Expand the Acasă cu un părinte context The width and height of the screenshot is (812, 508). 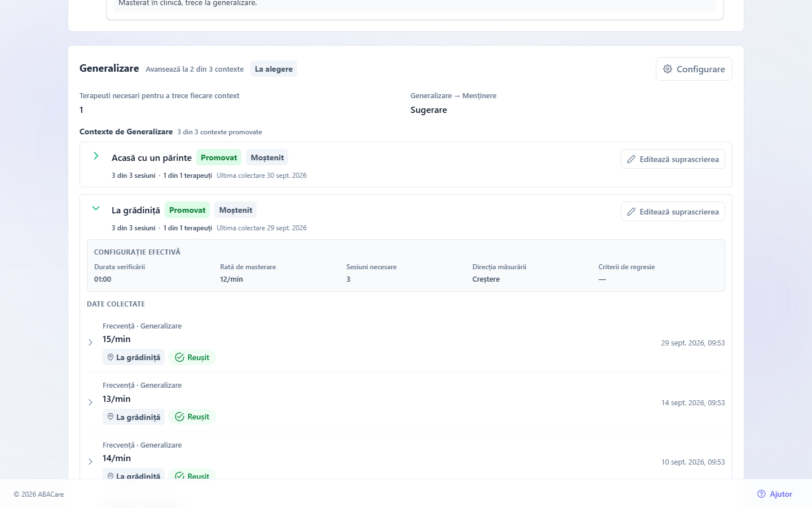pyautogui.click(x=96, y=156)
